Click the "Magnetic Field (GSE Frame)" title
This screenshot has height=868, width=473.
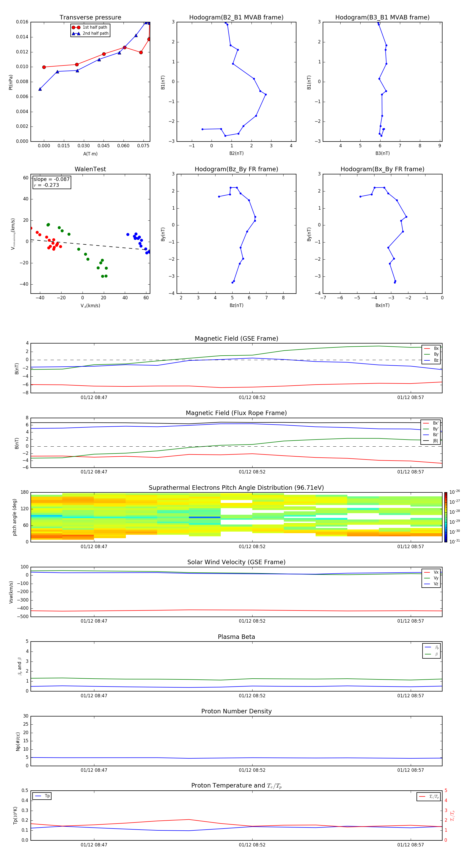[236, 339]
